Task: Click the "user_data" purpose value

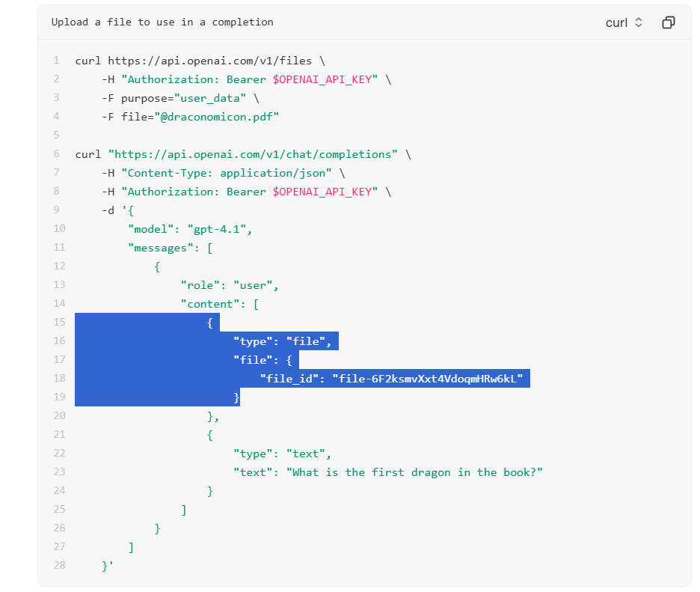Action: 210,98
